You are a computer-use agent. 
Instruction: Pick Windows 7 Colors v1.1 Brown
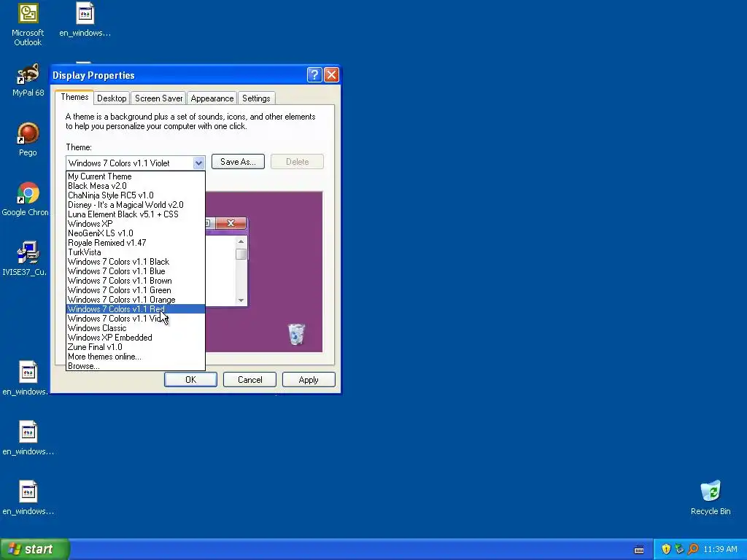click(135, 281)
